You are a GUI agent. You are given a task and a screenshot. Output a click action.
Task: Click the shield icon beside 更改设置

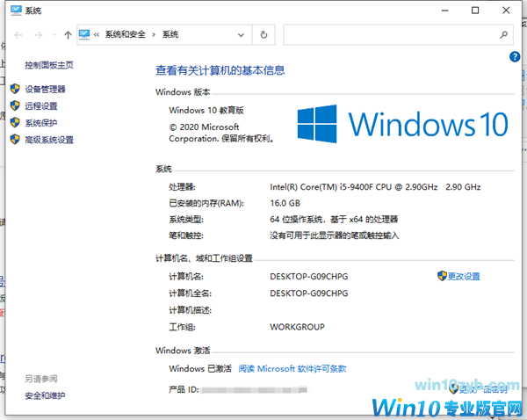tap(442, 276)
